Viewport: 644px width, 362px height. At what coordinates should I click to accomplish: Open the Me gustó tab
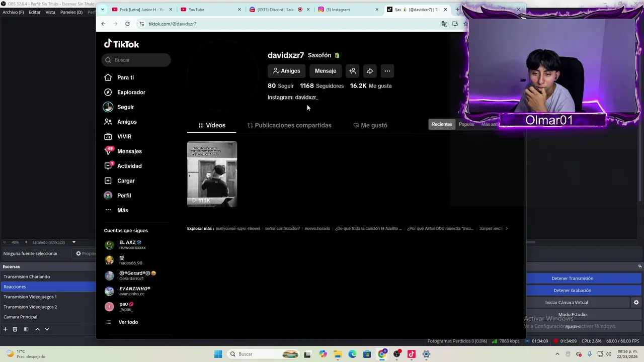tap(370, 125)
